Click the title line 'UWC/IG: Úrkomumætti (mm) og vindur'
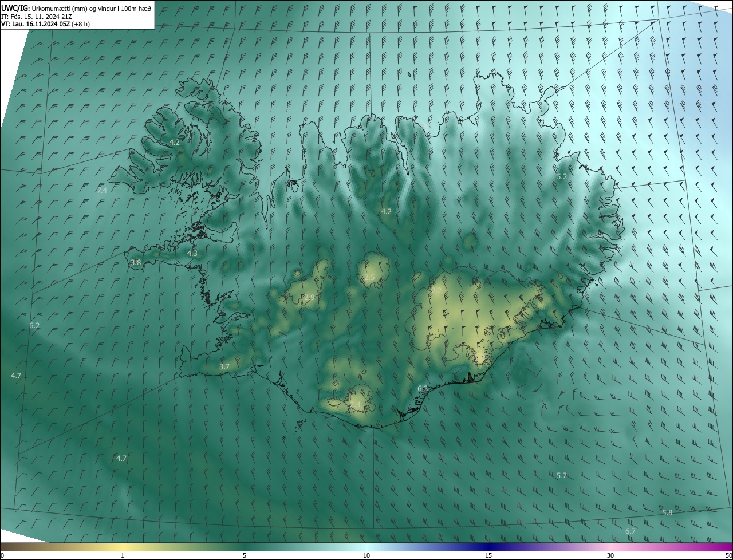Image resolution: width=733 pixels, height=560 pixels. point(76,8)
